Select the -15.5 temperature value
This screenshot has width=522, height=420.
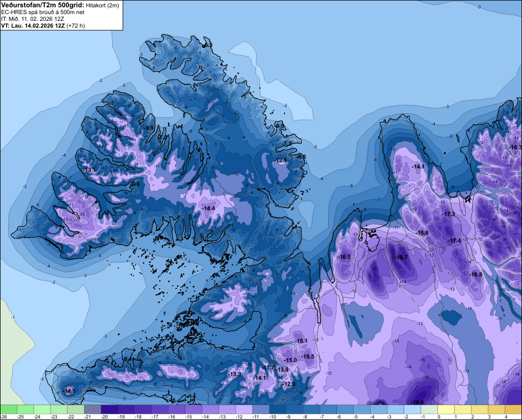pyautogui.click(x=308, y=356)
